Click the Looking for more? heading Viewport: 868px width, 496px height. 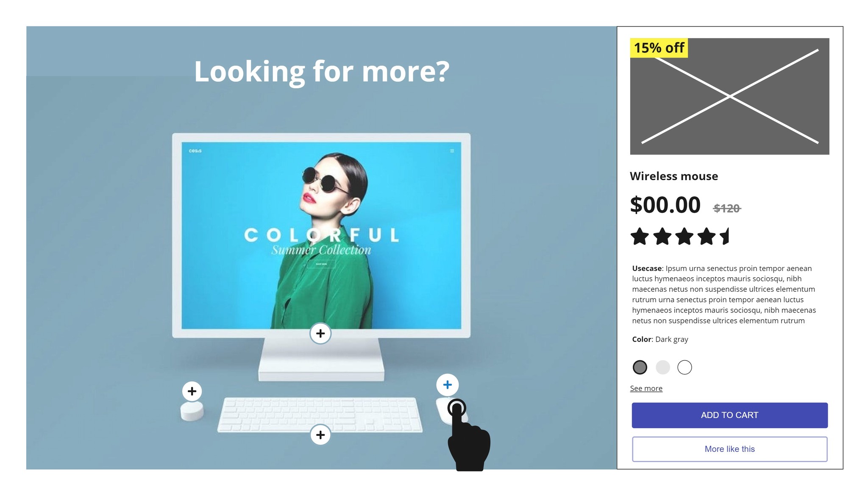coord(322,71)
